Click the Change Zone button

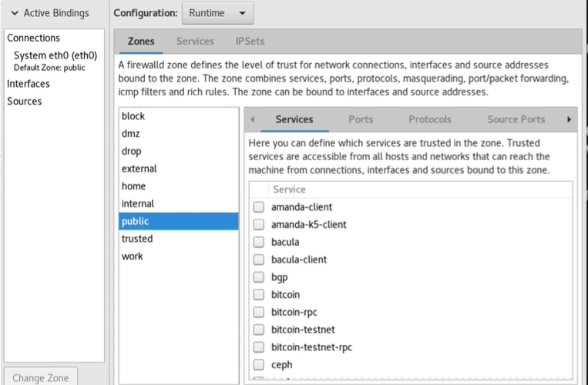pyautogui.click(x=41, y=377)
